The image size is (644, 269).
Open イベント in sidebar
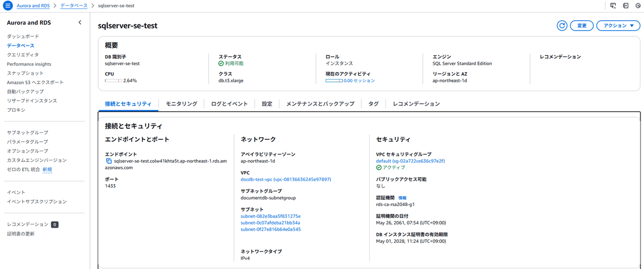(16, 193)
